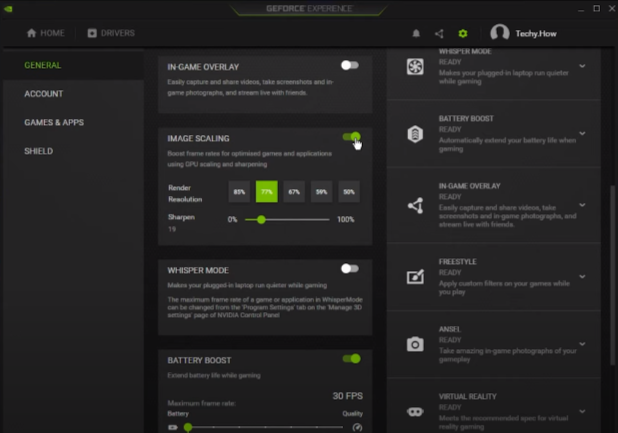Open the Shield settings section
The image size is (618, 433).
coord(39,151)
